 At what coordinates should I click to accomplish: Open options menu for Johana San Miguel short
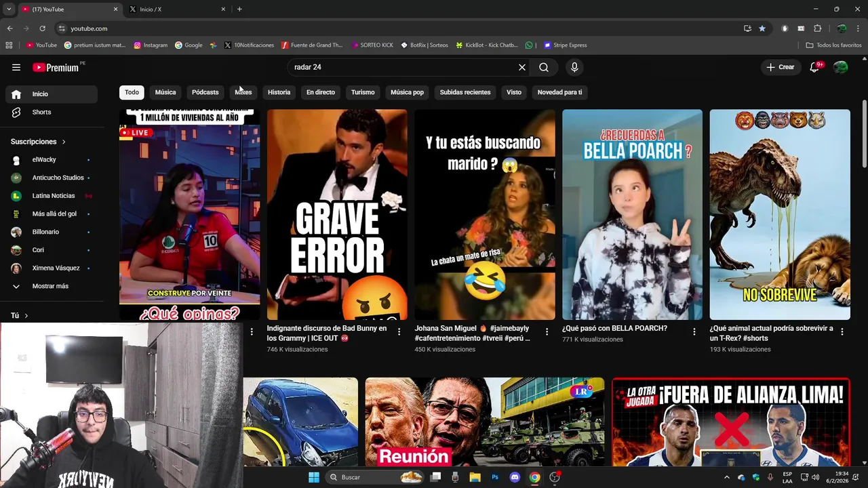547,331
